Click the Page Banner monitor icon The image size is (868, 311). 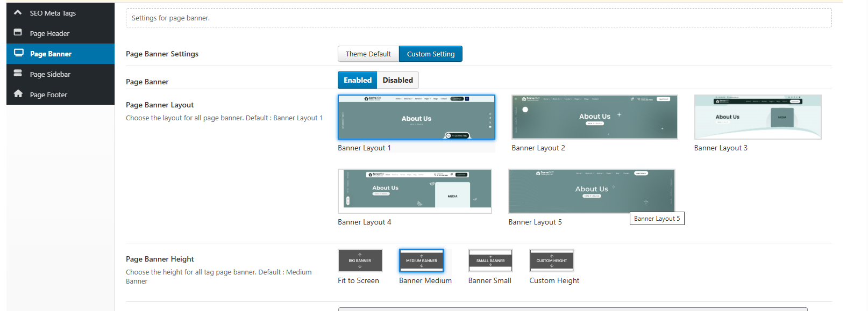(18, 53)
